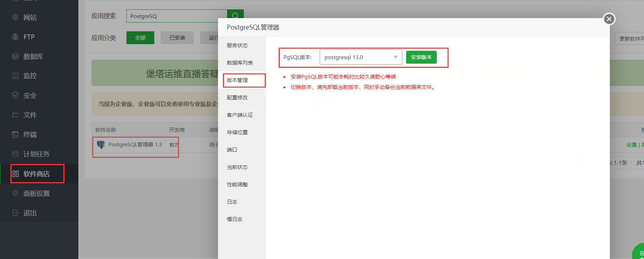Click the 堡塔运维直播答疑 banner
Screen dimensions: 644x259
pos(155,73)
